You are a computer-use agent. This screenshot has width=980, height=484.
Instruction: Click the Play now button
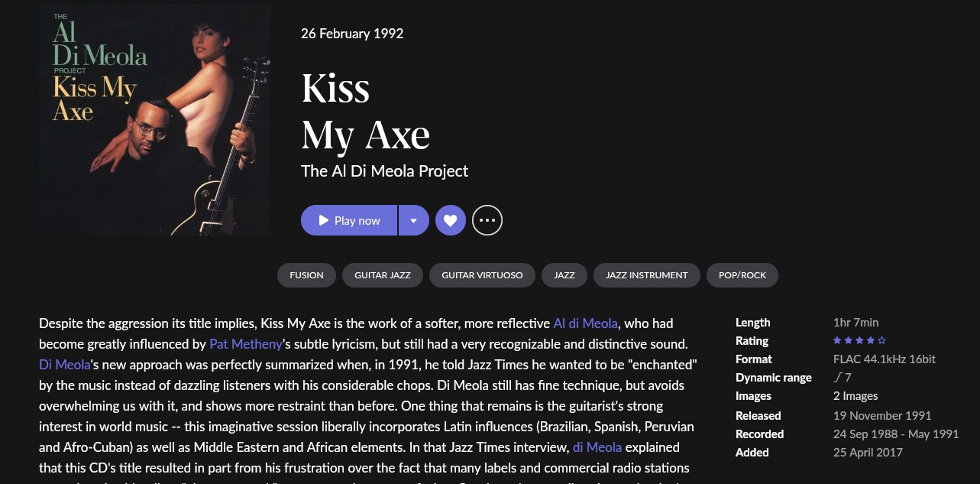coord(349,220)
